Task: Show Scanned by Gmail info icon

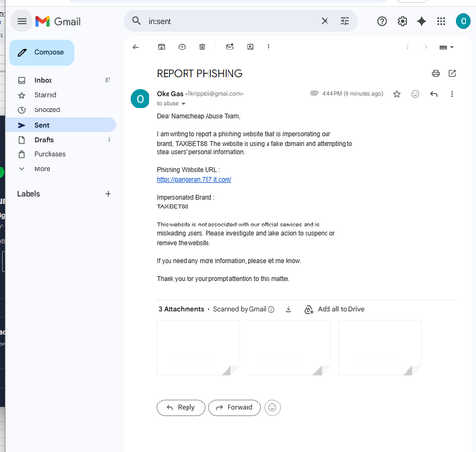Action: (271, 309)
